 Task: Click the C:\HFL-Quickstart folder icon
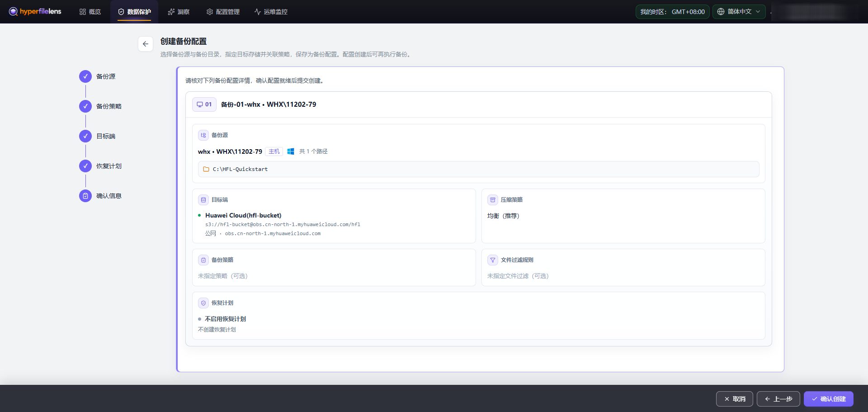click(x=206, y=169)
